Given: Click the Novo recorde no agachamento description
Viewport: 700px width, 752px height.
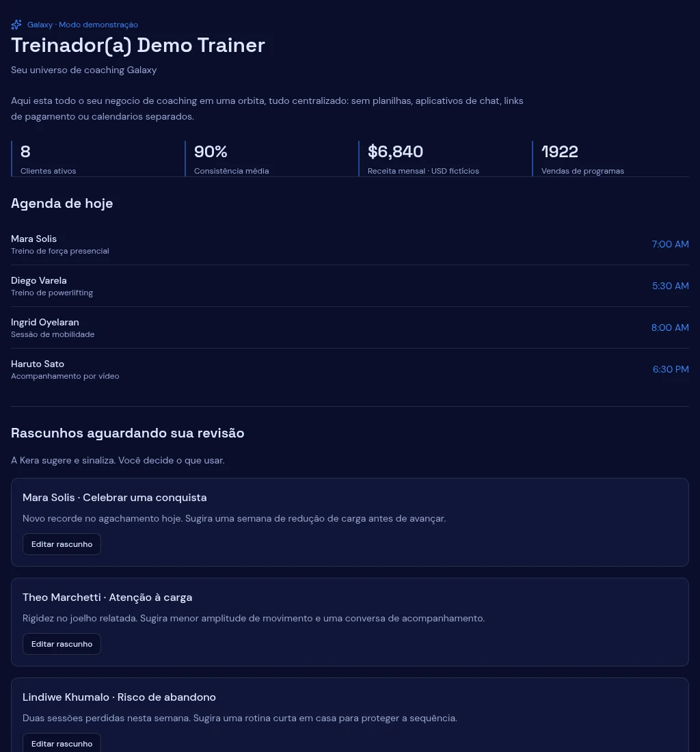Looking at the screenshot, I should coord(234,518).
